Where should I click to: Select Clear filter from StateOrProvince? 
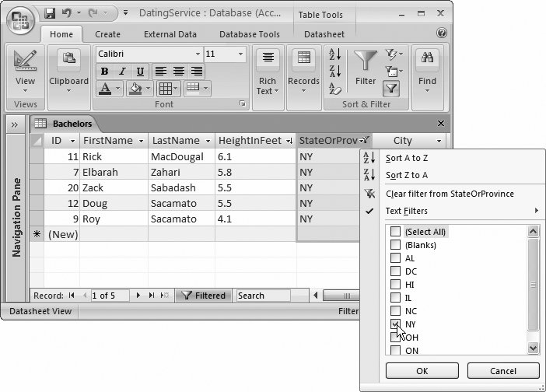pyautogui.click(x=450, y=194)
